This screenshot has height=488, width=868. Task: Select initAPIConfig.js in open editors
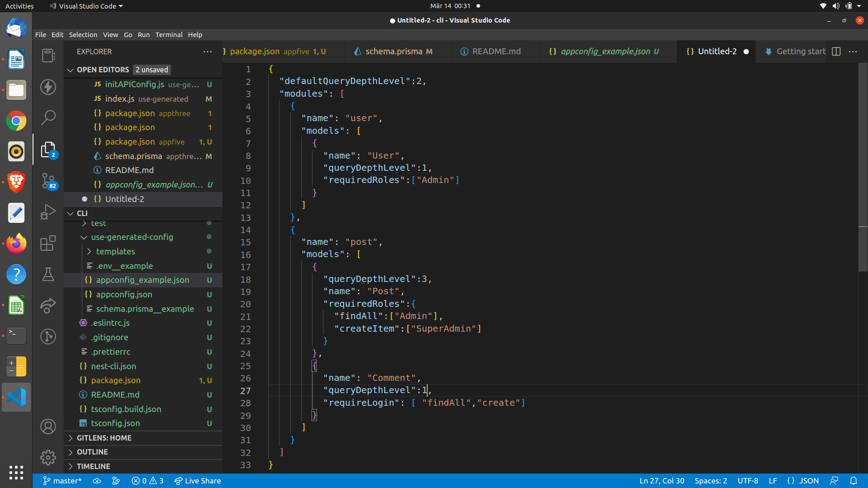click(143, 84)
